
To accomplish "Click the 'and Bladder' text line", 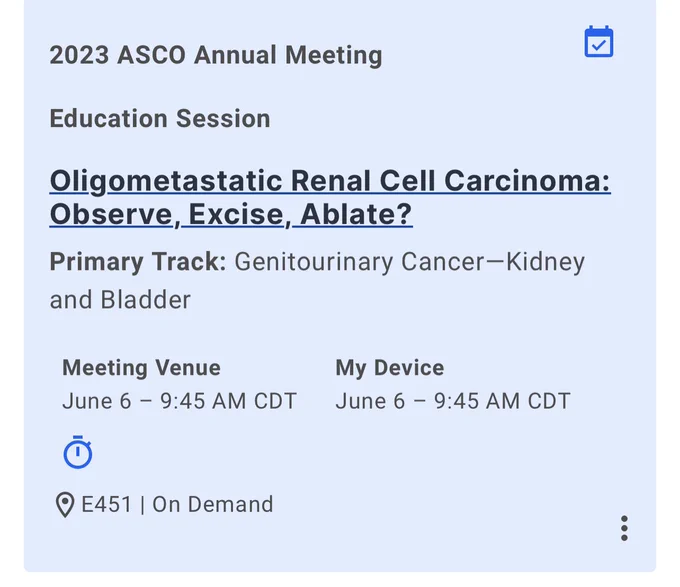I will pyautogui.click(x=120, y=300).
